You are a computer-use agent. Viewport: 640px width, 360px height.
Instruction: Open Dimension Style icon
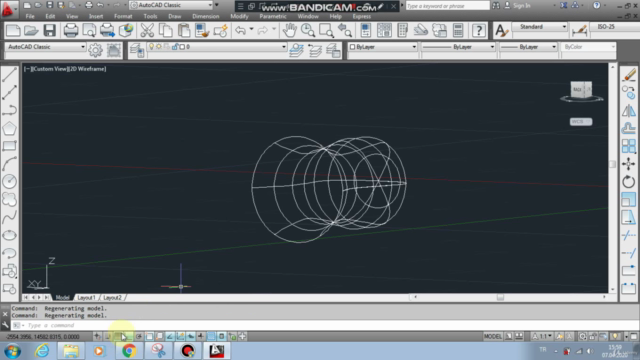580,31
